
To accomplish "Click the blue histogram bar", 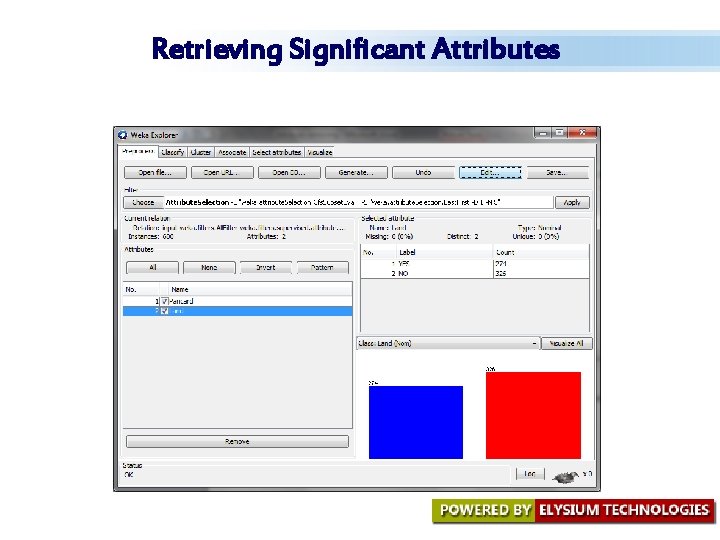I will (x=416, y=422).
